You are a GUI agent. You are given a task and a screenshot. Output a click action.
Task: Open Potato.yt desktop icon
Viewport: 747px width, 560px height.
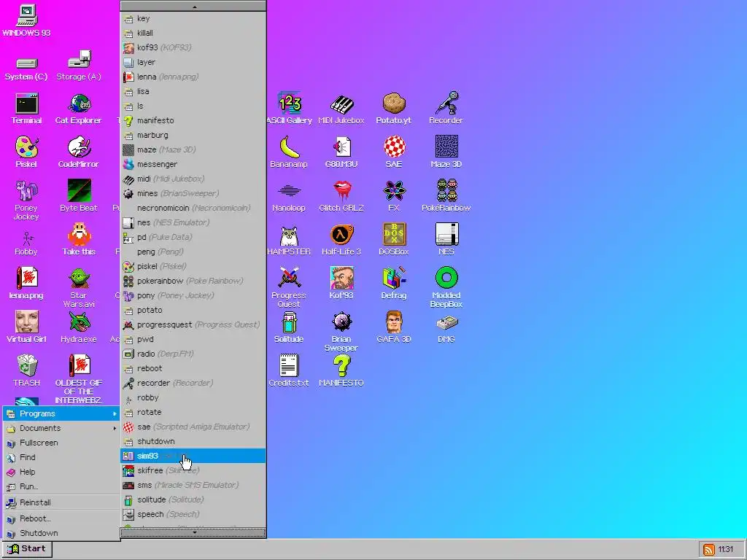[393, 109]
